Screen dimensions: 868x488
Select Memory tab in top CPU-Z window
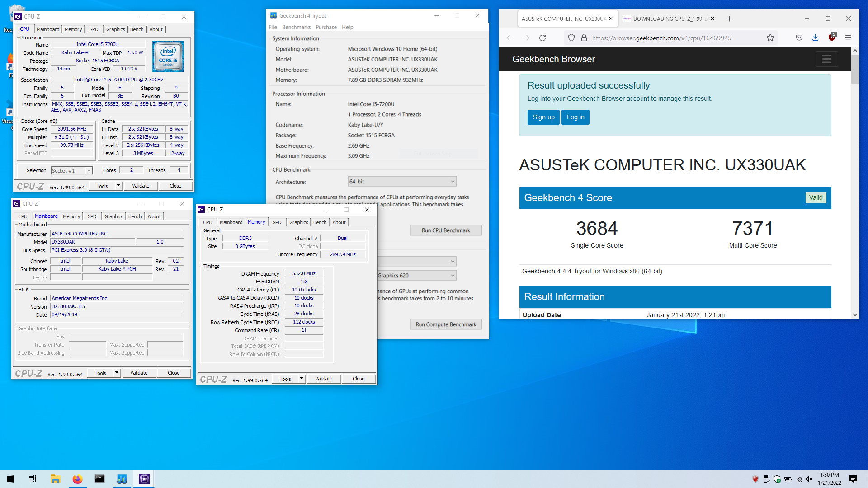click(x=73, y=29)
